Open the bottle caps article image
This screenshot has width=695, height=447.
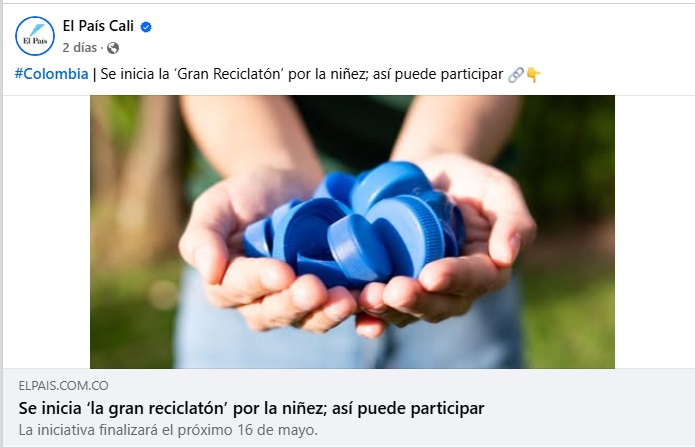(x=352, y=232)
